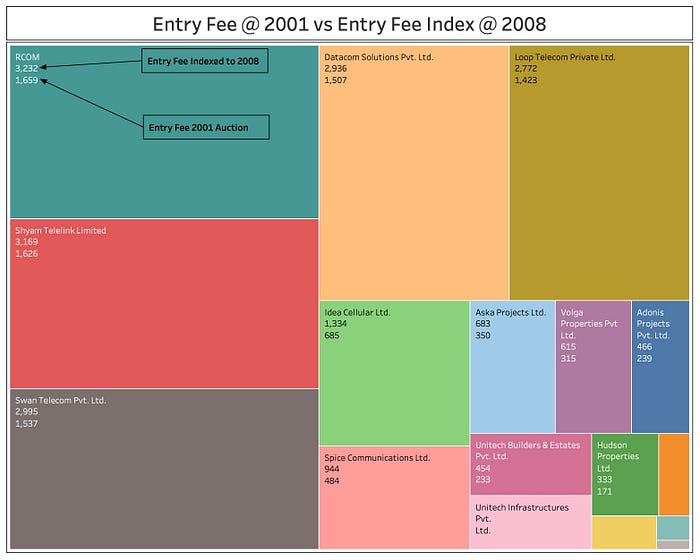700x560 pixels.
Task: Click Unitech Builders value 233
Action: tap(483, 480)
